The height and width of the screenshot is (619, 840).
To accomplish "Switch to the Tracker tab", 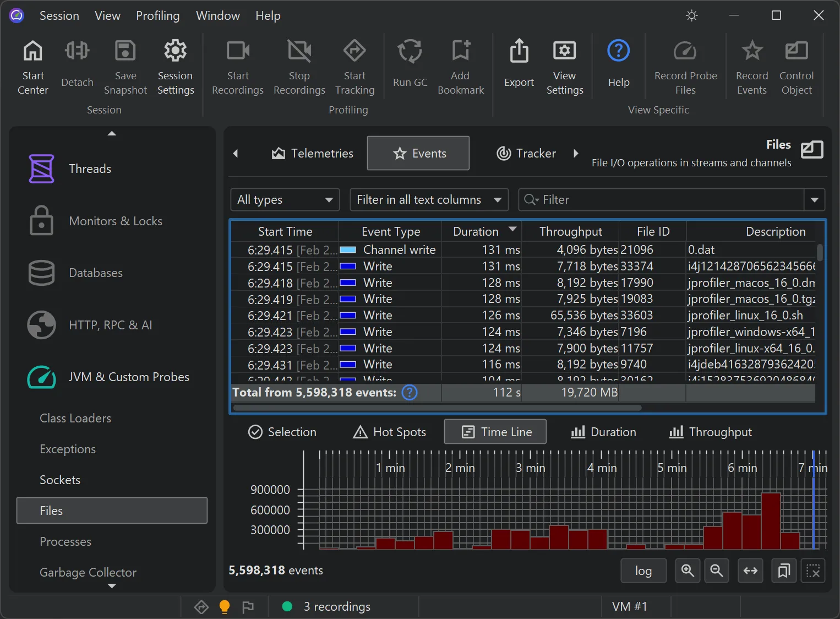I will tap(526, 153).
